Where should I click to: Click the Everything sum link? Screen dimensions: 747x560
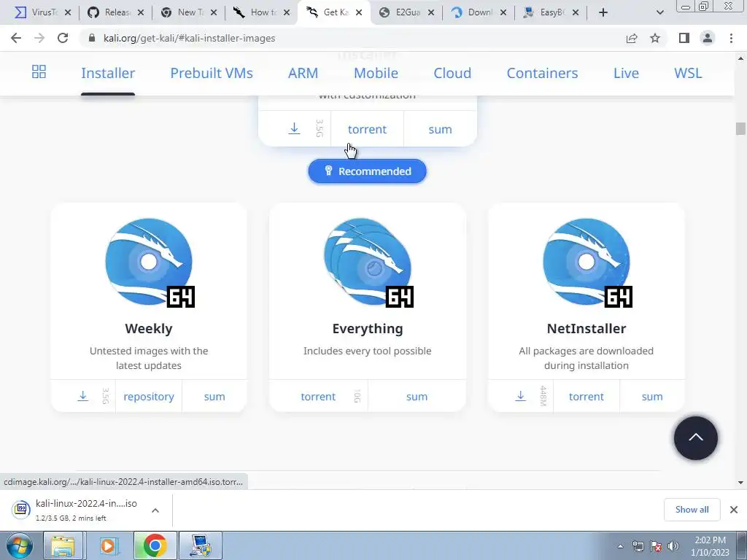pyautogui.click(x=417, y=397)
